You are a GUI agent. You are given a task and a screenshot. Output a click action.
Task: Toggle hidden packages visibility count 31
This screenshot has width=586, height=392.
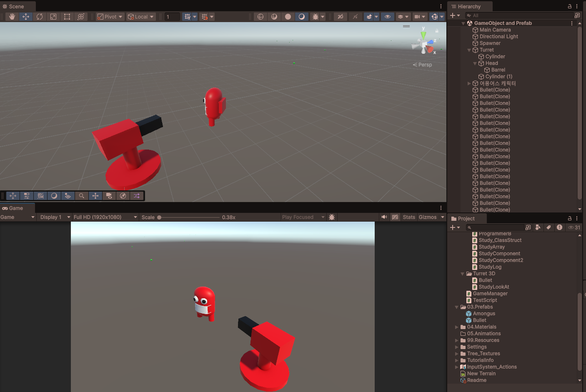pyautogui.click(x=574, y=227)
